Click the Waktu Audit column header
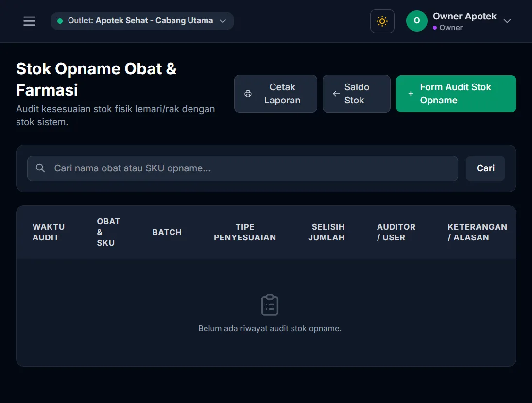Viewport: 532px width, 403px height. [x=49, y=232]
